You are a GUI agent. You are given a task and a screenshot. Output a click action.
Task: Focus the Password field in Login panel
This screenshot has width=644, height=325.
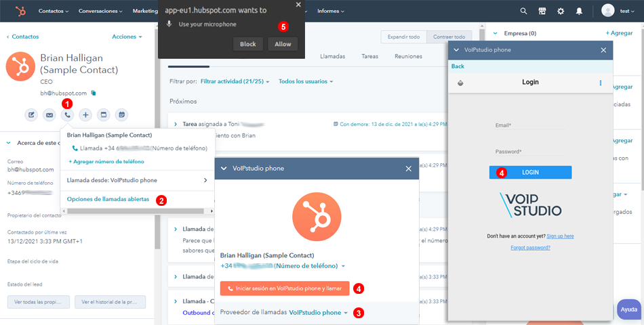[530, 151]
